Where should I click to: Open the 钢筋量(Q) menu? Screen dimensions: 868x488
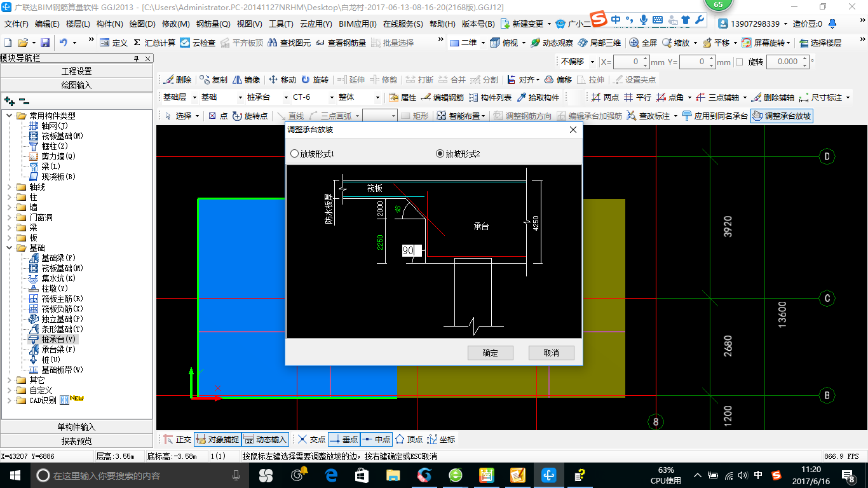pyautogui.click(x=213, y=24)
